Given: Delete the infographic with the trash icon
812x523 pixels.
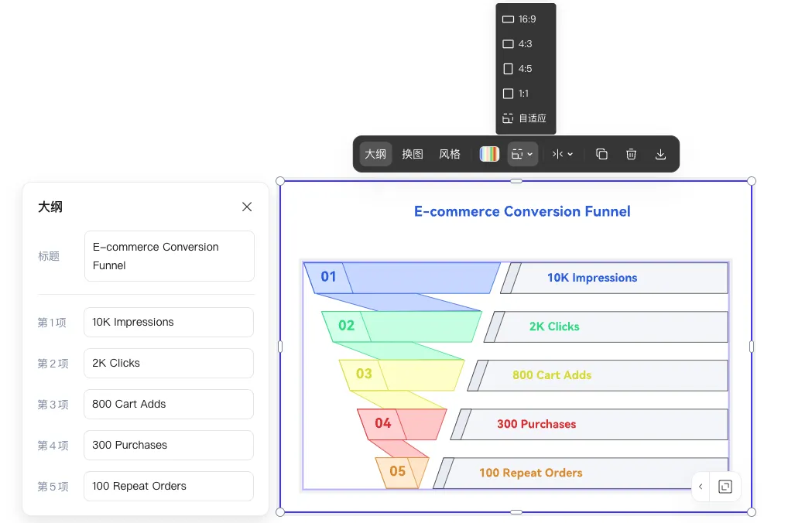Looking at the screenshot, I should 631,154.
